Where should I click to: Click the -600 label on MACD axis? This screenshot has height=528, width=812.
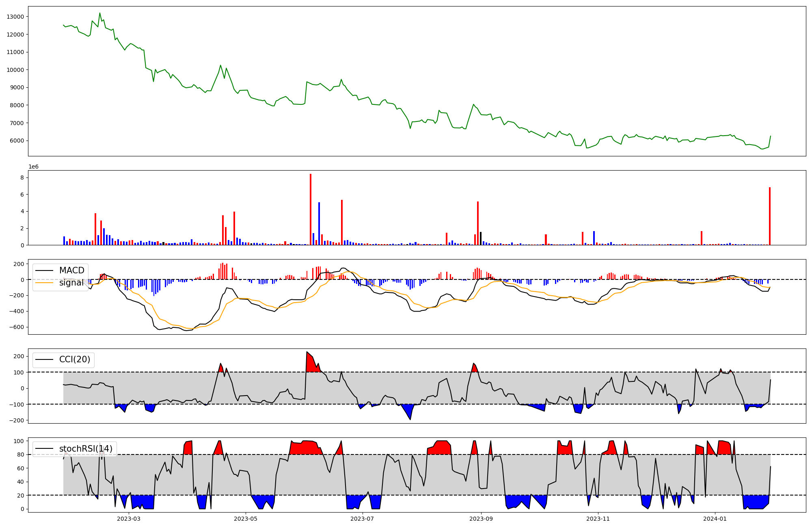pos(17,327)
